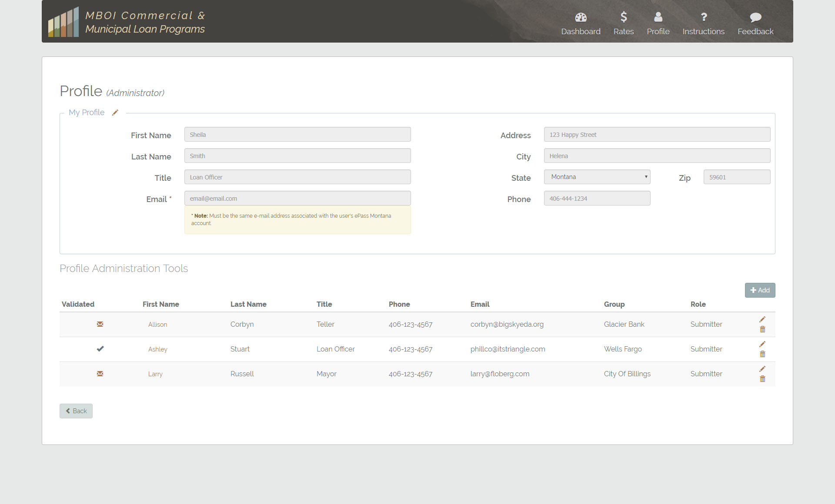835x504 pixels.
Task: Edit Allison Corbyn's row with the pencil
Action: tap(762, 319)
